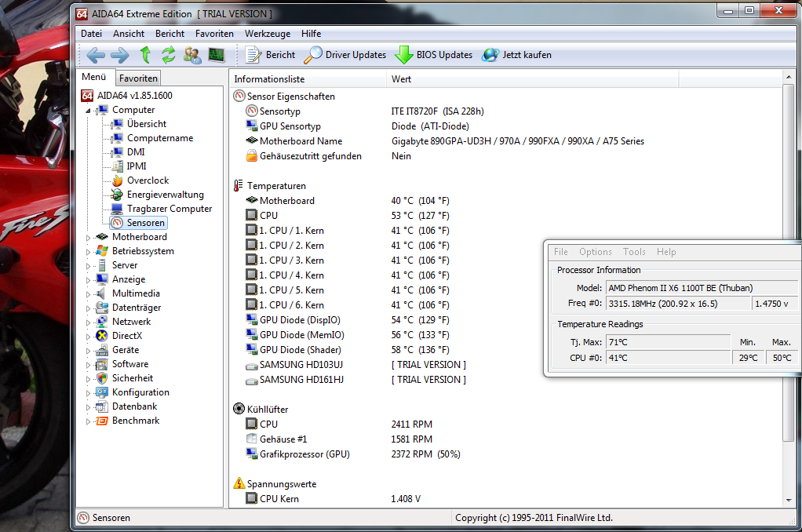Image resolution: width=802 pixels, height=532 pixels.
Task: Go forward with the blue right arrow
Action: click(x=120, y=55)
